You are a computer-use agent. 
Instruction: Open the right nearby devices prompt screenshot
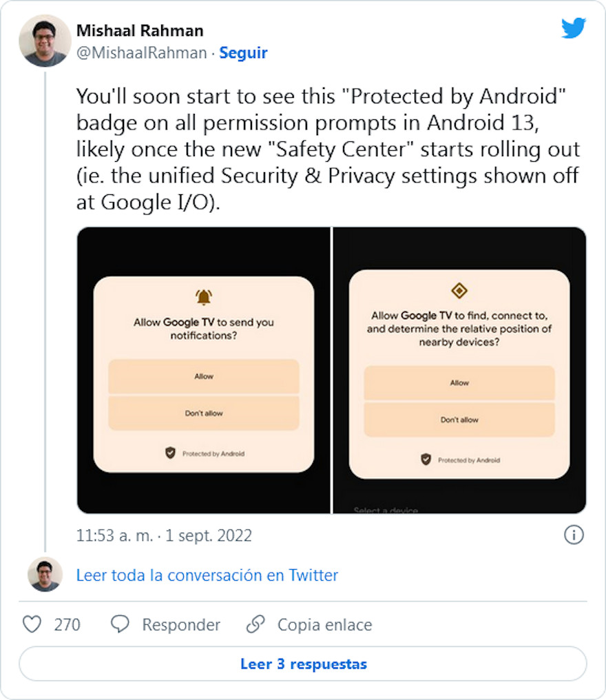pos(459,370)
